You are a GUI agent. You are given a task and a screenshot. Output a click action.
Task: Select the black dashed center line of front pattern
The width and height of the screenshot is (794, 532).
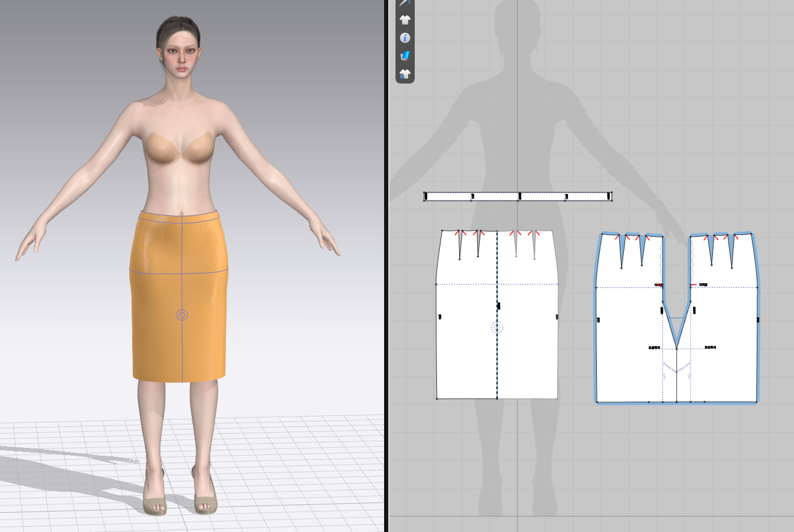coord(497,361)
